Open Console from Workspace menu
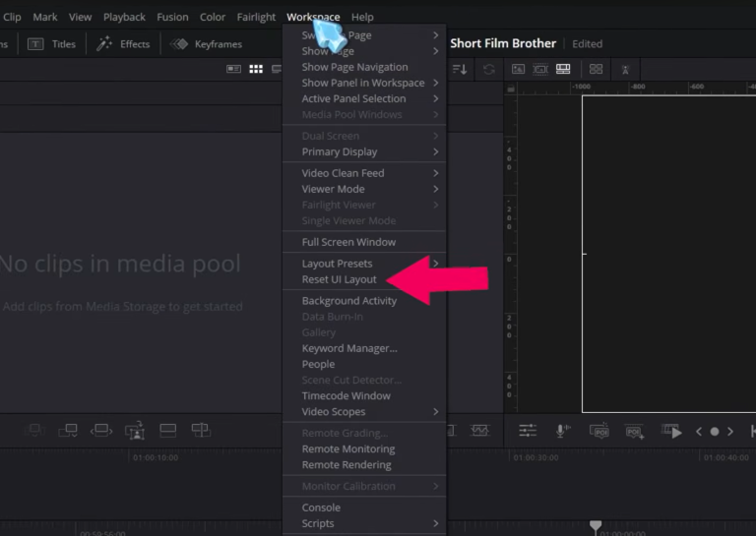Image resolution: width=756 pixels, height=536 pixels. pos(364,507)
